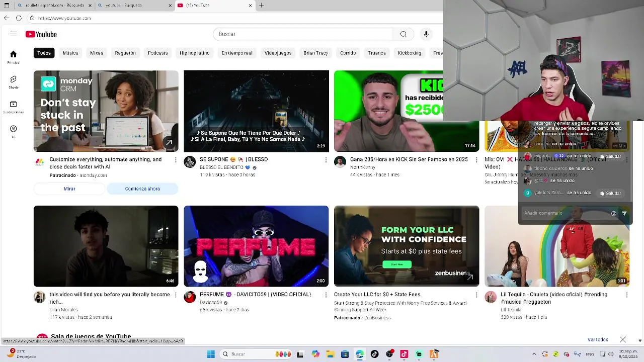Open the NorthKenny channel link
The image size is (644, 362).
click(x=363, y=167)
